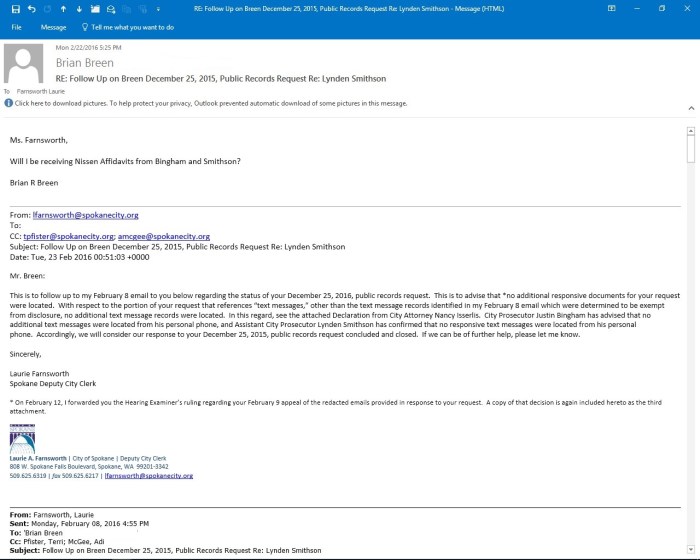Click the info icon beside download pictures notice

click(x=9, y=103)
